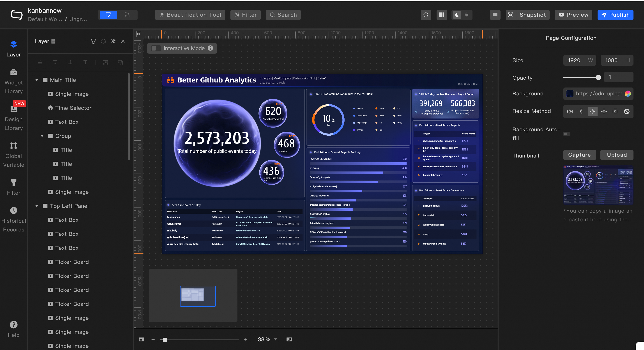
Task: Open the zoom percentage dropdown
Action: pyautogui.click(x=276, y=339)
